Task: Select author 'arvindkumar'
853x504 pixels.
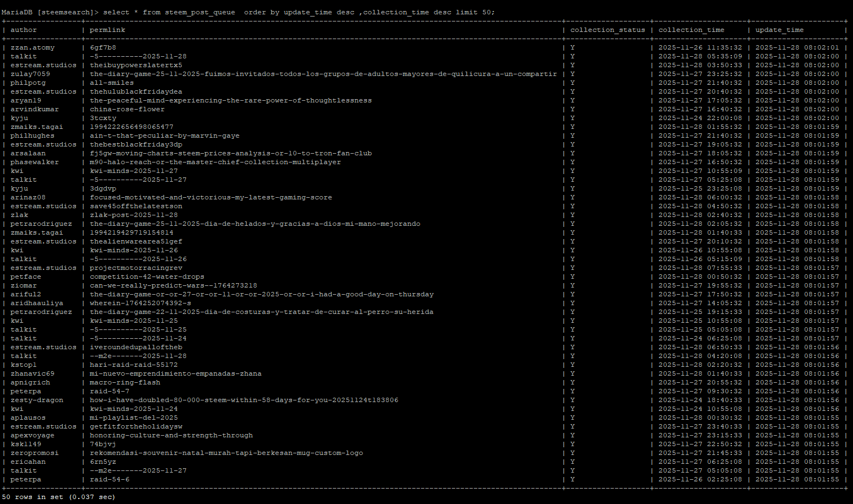Action: point(35,109)
